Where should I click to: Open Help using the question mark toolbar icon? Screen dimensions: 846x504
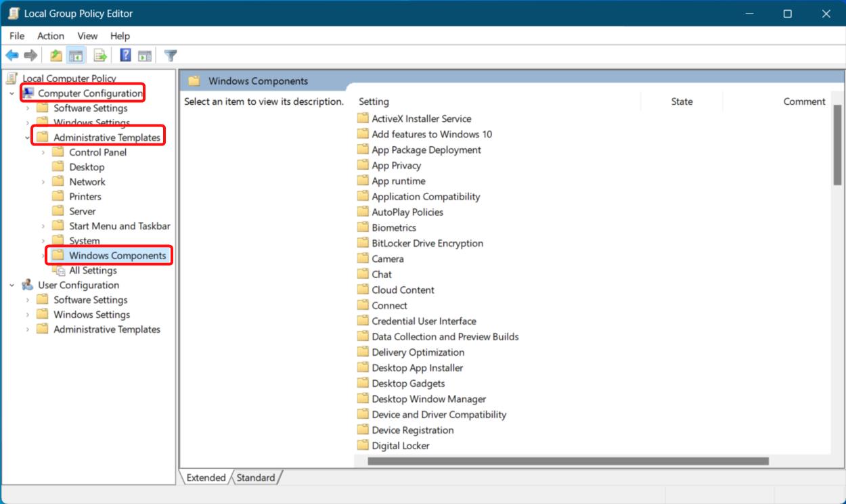tap(125, 55)
